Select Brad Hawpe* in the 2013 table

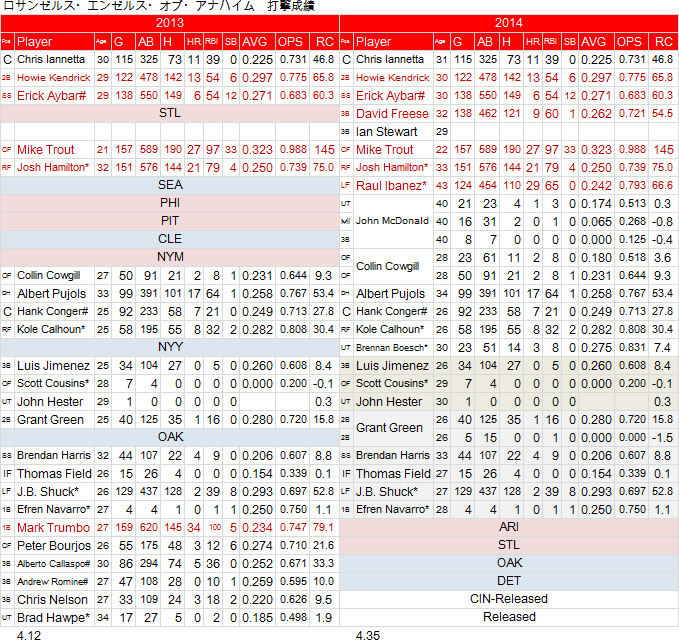tap(53, 618)
